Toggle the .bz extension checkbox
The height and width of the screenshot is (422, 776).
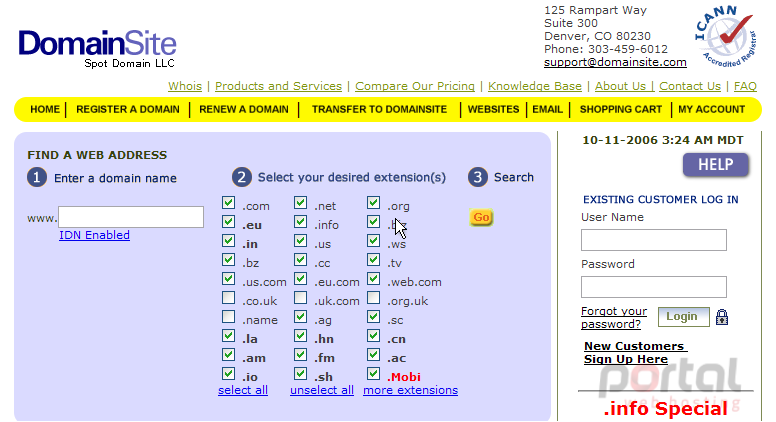[228, 259]
